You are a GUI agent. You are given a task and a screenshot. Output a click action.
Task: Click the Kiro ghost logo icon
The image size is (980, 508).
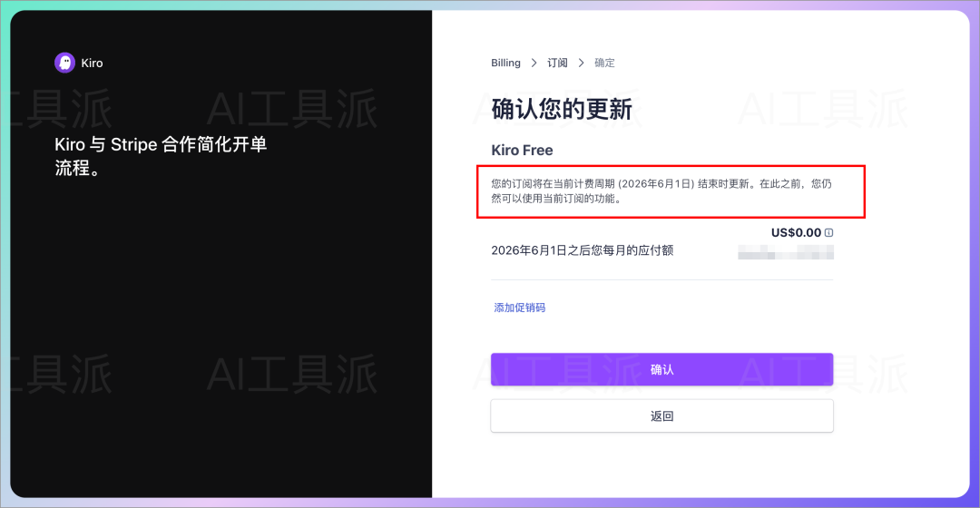(65, 63)
